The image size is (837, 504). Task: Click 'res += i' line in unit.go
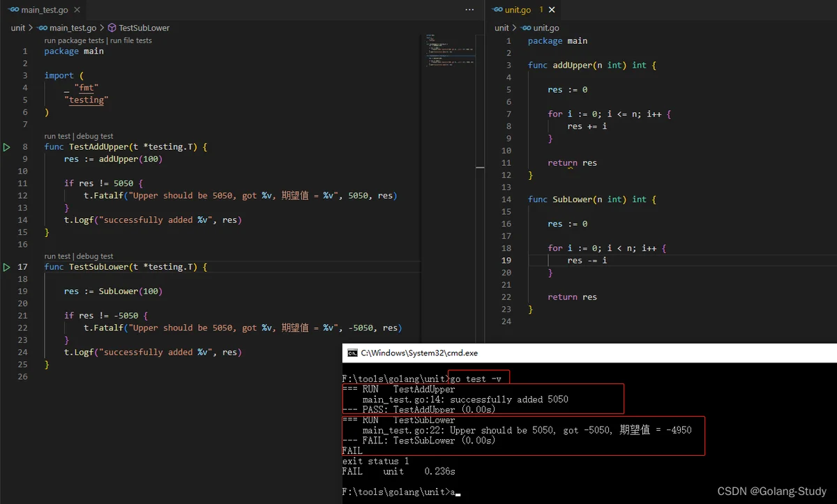coord(587,126)
